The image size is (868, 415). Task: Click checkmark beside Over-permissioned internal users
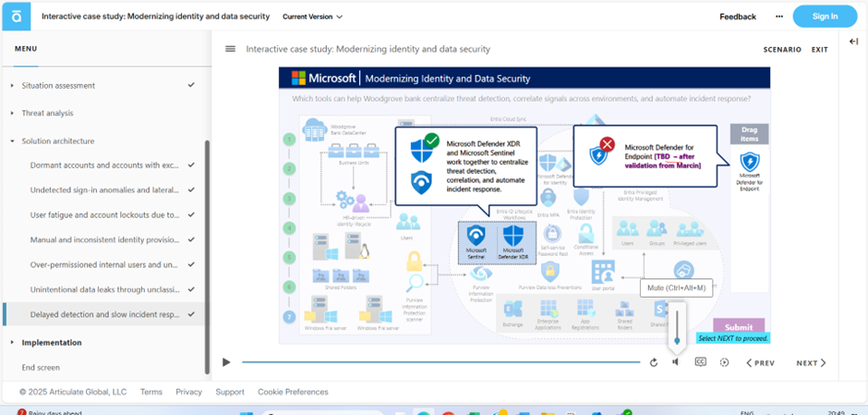point(191,264)
